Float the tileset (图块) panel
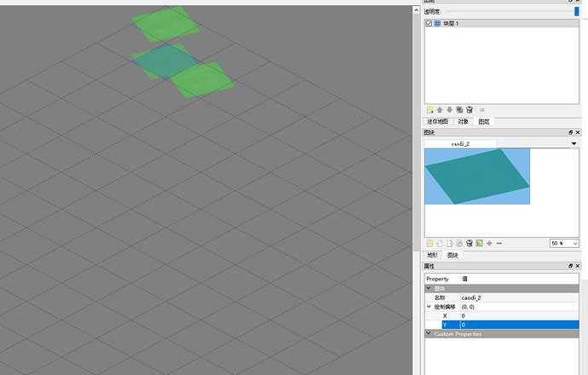This screenshot has width=588, height=375. (x=571, y=132)
